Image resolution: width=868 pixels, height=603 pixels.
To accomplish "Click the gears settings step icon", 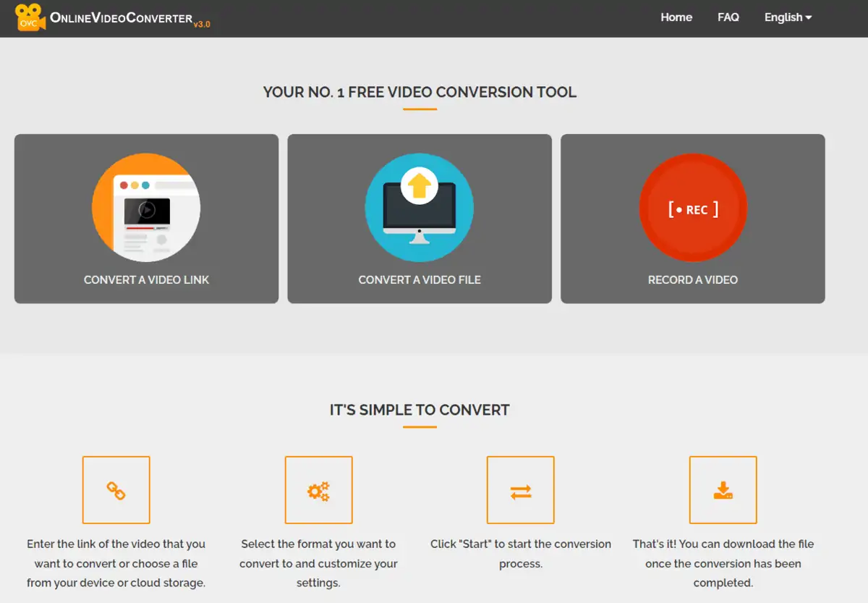I will [x=318, y=490].
